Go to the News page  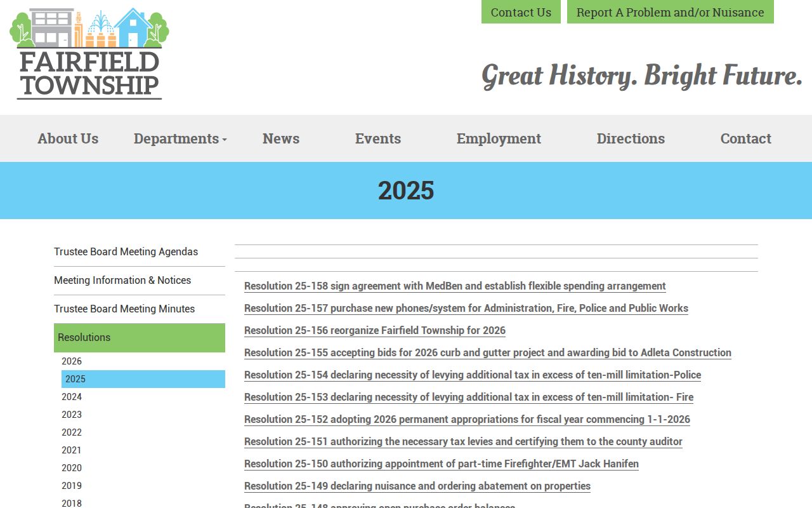point(281,138)
